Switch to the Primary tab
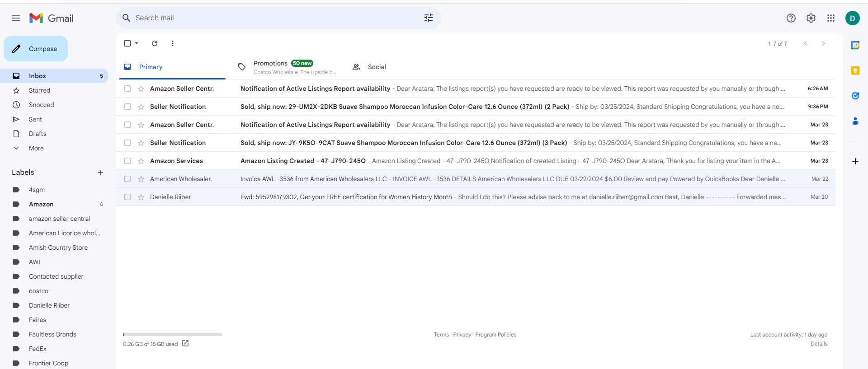Image resolution: width=868 pixels, height=369 pixels. (x=172, y=67)
